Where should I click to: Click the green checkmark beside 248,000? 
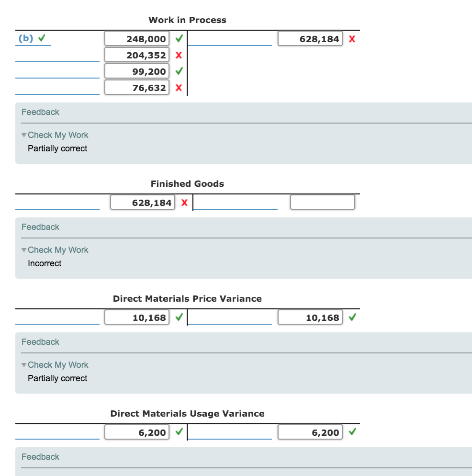pos(179,38)
